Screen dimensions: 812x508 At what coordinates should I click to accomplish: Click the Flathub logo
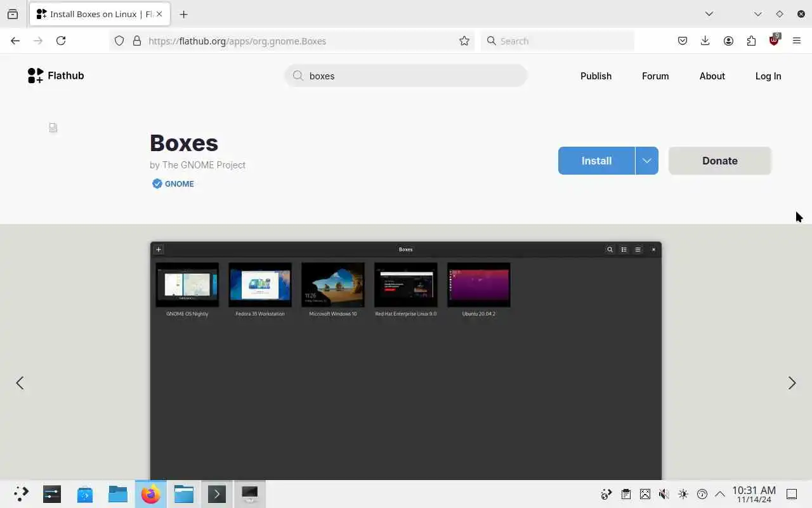[56, 76]
